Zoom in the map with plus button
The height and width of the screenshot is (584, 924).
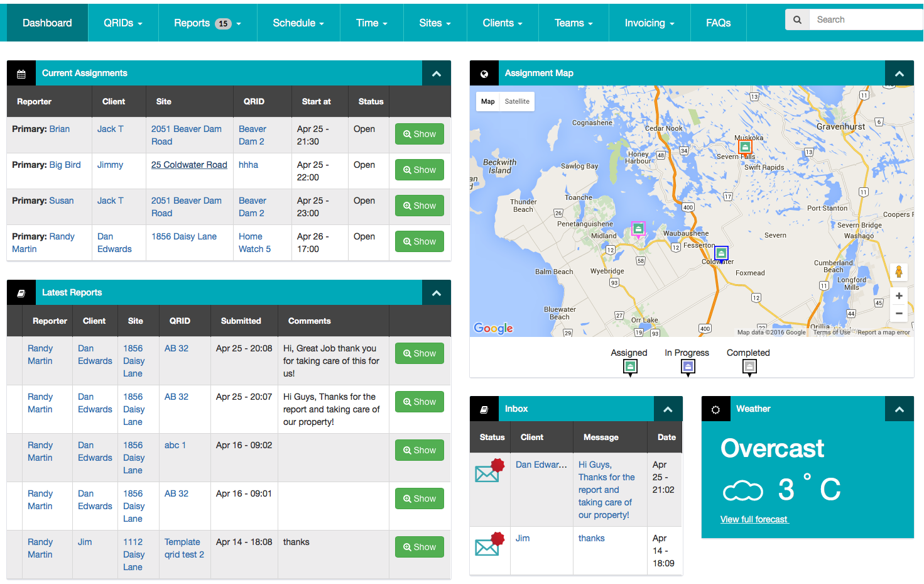[899, 296]
